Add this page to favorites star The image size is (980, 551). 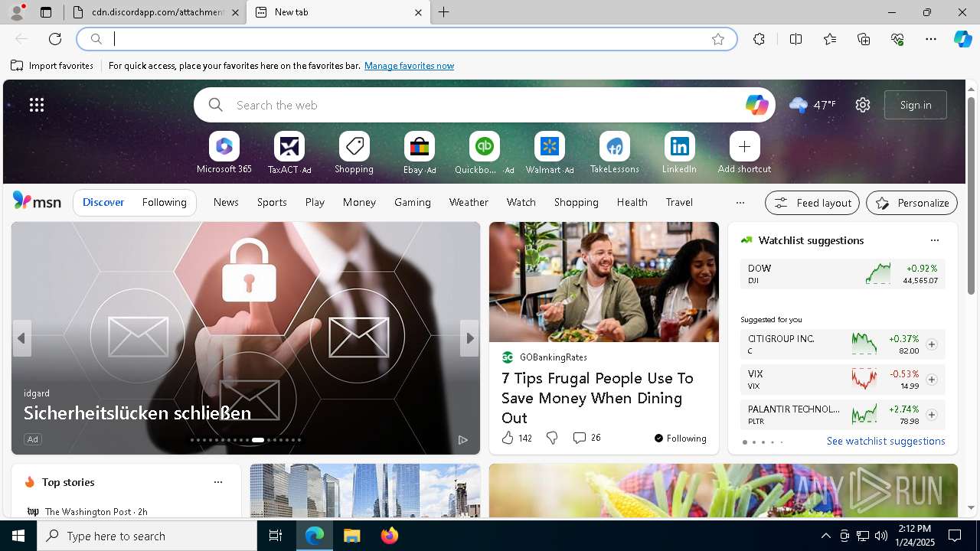click(x=718, y=39)
